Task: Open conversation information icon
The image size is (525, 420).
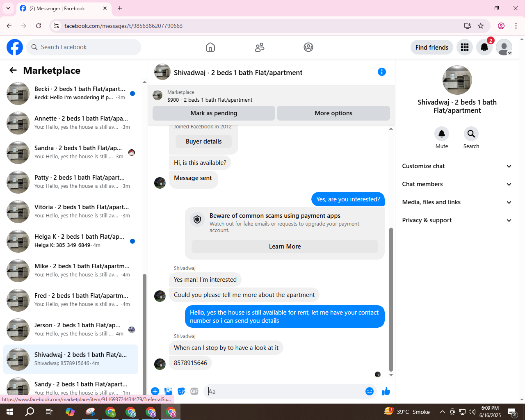Action: [x=382, y=72]
